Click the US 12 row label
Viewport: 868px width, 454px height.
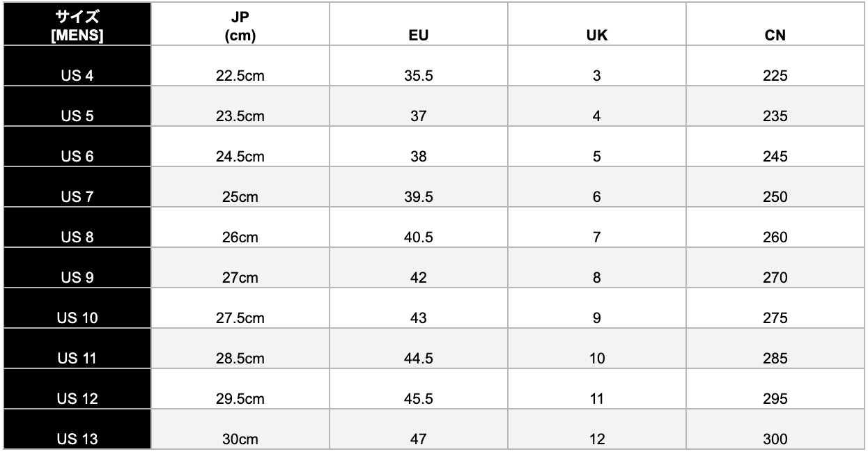tap(77, 389)
